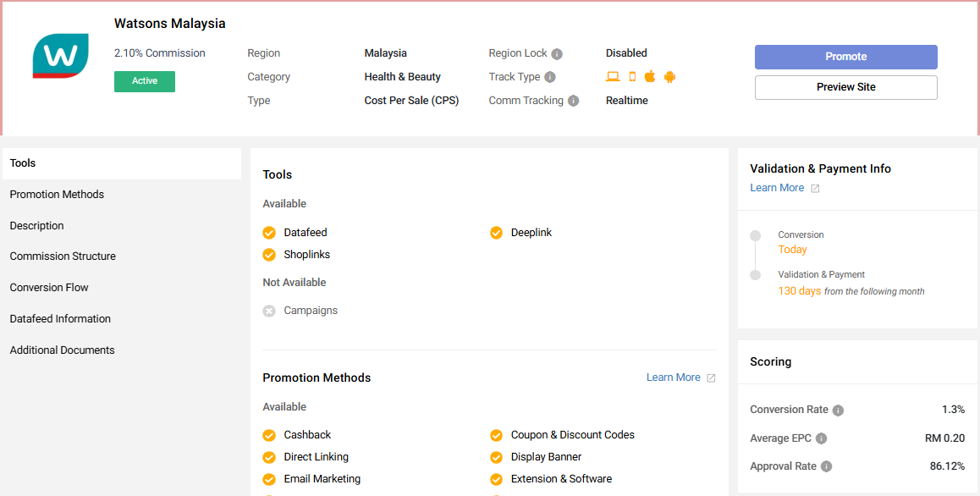
Task: Click the Conversion Rate info icon
Action: point(838,411)
